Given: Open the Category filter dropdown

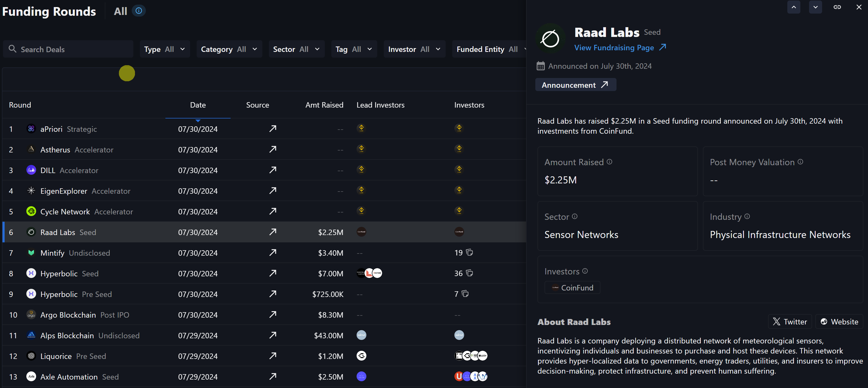Looking at the screenshot, I should [x=229, y=49].
